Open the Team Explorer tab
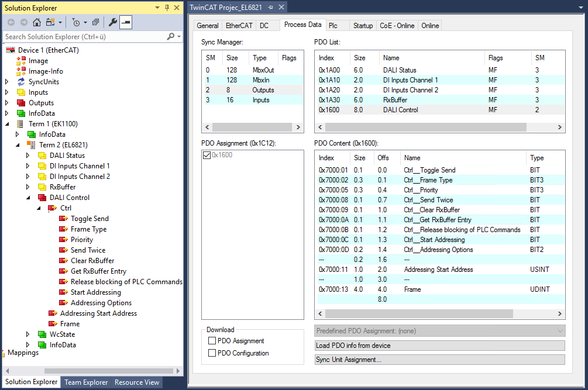 85,382
